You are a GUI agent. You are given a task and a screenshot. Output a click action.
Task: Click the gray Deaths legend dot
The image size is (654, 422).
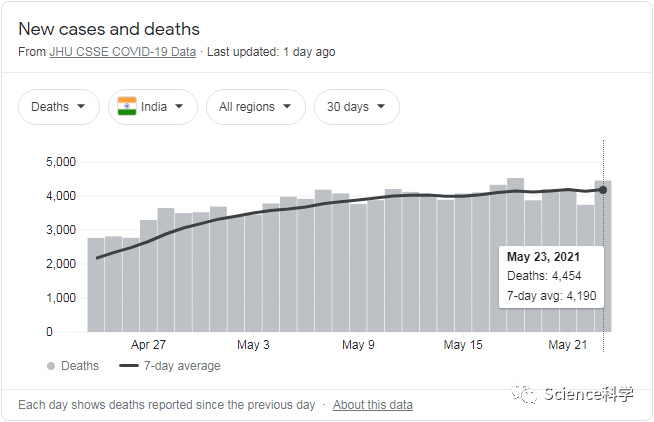click(51, 366)
